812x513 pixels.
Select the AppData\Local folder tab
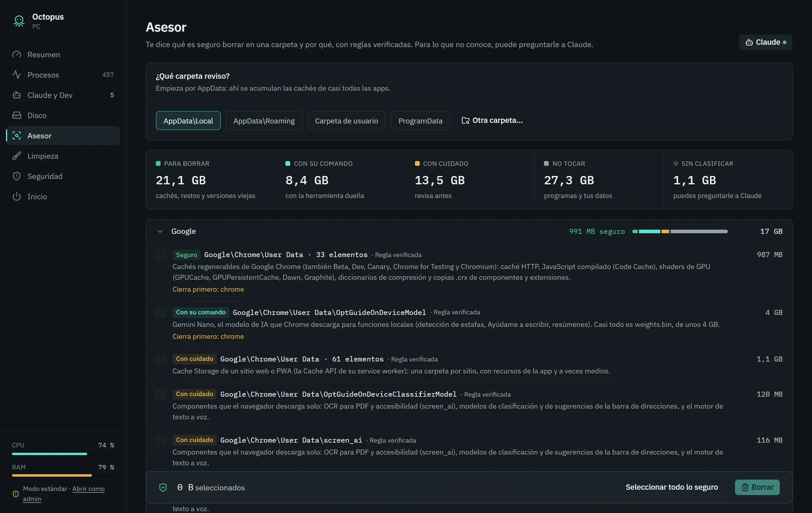(x=188, y=120)
